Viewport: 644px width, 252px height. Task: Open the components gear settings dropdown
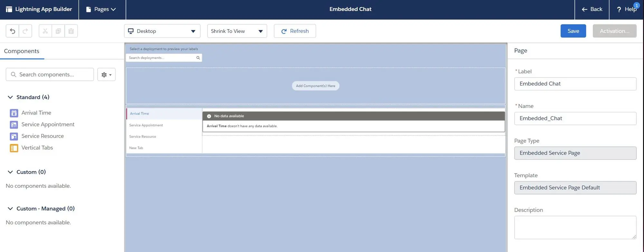107,75
